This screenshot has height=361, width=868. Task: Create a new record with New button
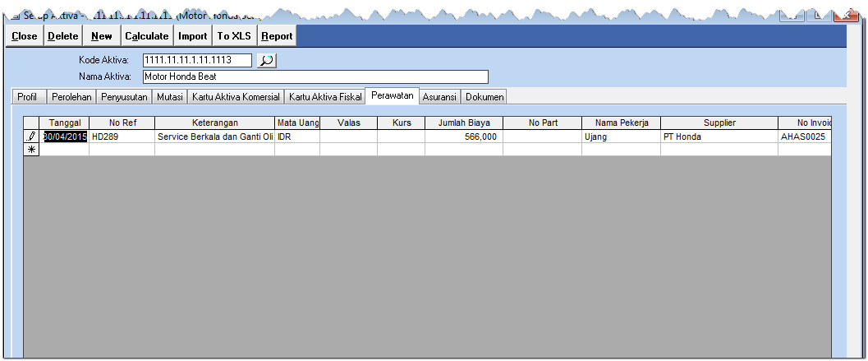102,36
